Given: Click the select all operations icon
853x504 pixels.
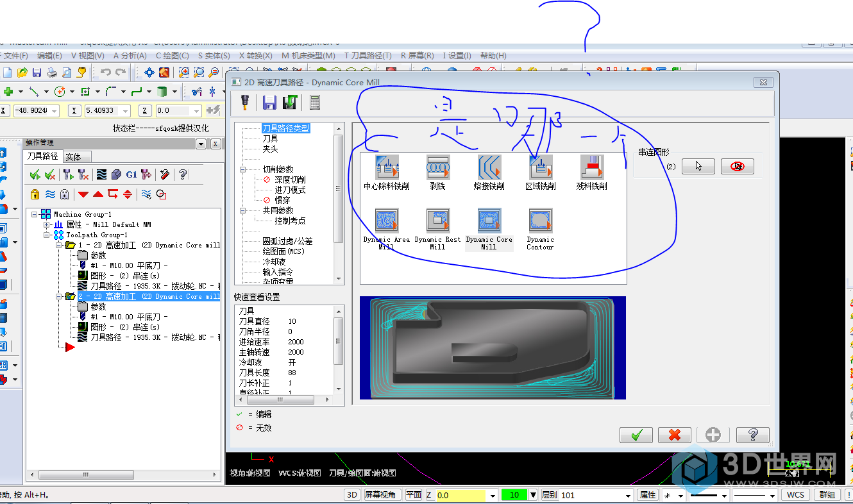Looking at the screenshot, I should coord(35,174).
